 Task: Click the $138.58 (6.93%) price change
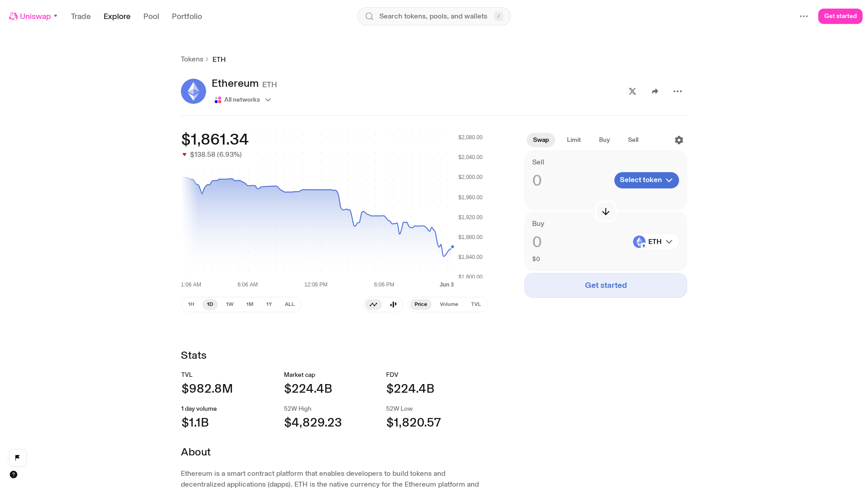pyautogui.click(x=216, y=155)
